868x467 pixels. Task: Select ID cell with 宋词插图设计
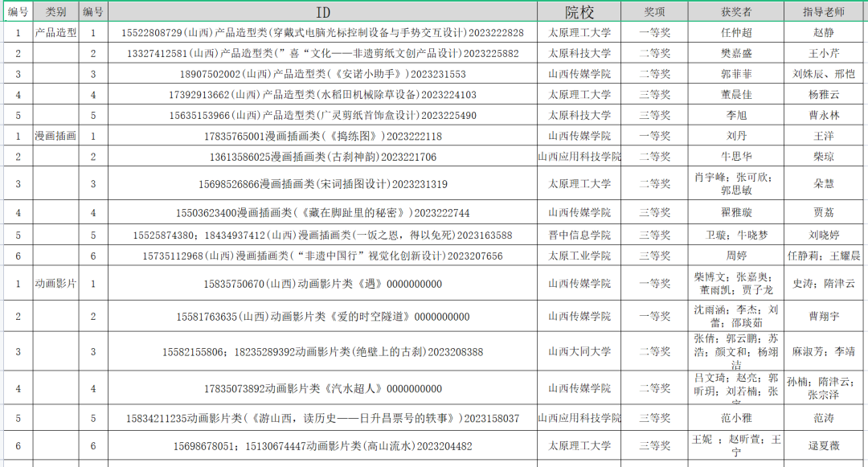coord(323,184)
